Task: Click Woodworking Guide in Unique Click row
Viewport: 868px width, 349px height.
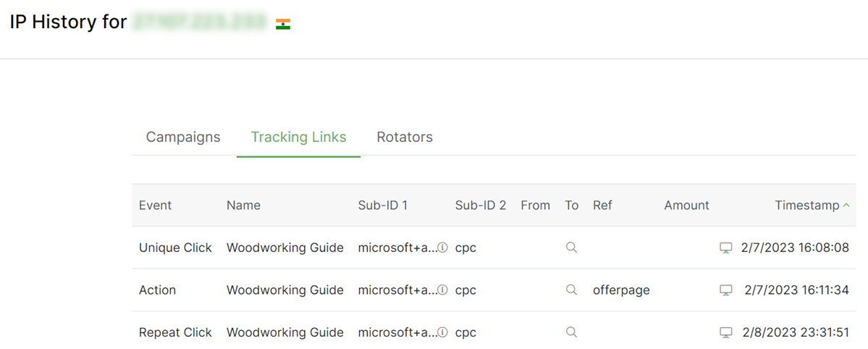Action: coord(285,248)
